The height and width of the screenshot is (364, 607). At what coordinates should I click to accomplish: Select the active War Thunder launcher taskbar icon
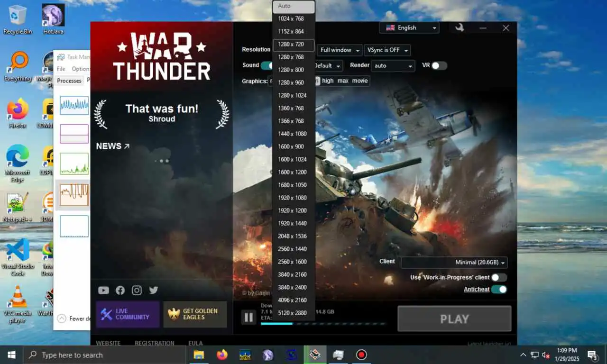point(315,355)
